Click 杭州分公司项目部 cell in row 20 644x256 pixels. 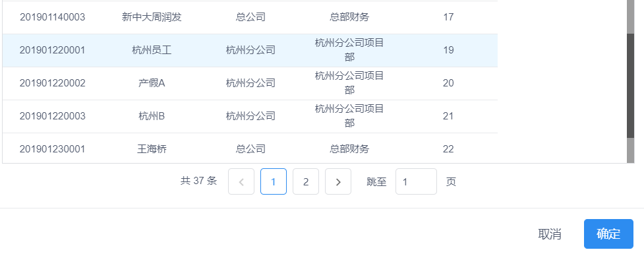click(349, 83)
